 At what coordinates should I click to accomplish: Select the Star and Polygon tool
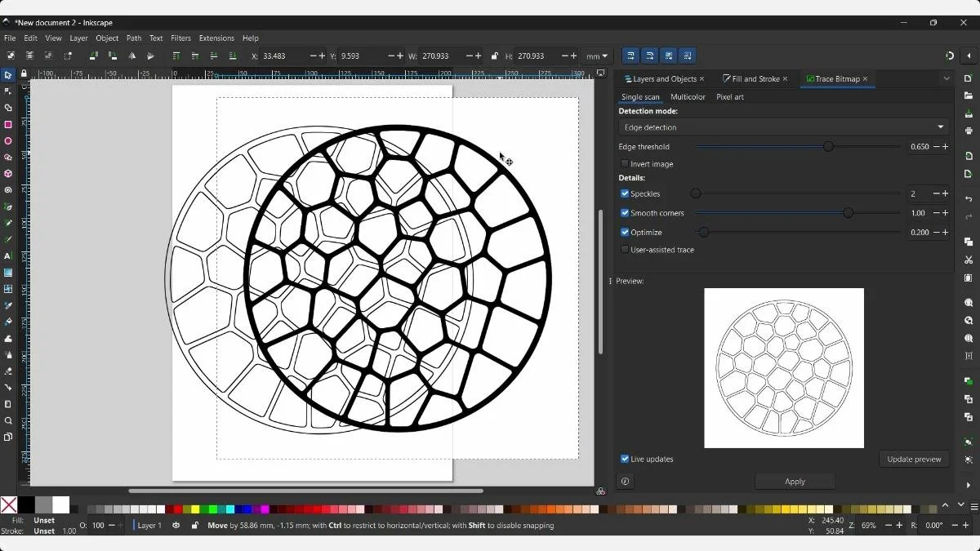pos(8,158)
